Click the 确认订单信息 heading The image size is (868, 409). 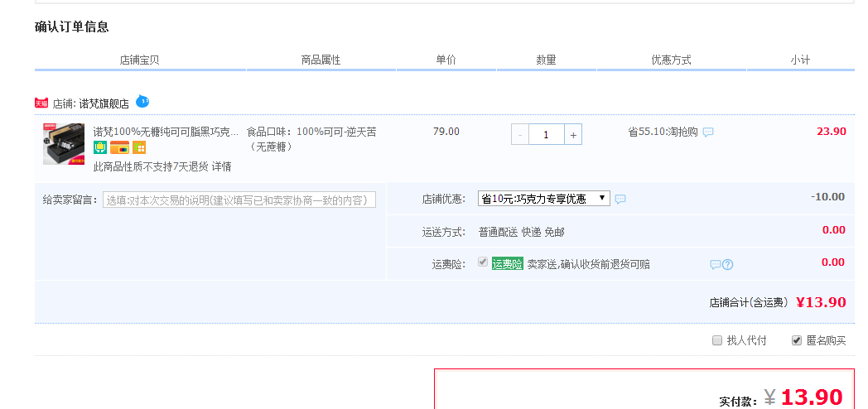coord(71,26)
